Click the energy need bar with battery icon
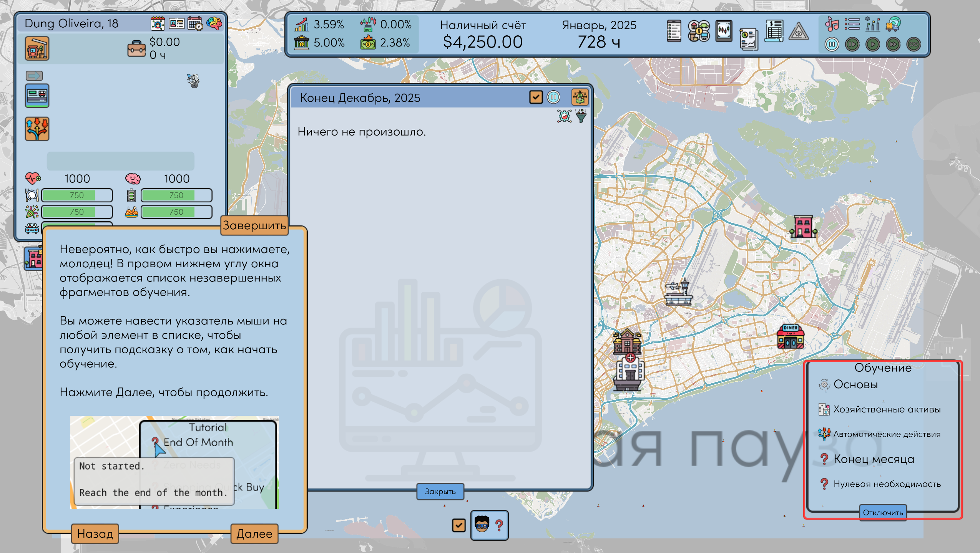Image resolution: width=980 pixels, height=553 pixels. (x=176, y=195)
